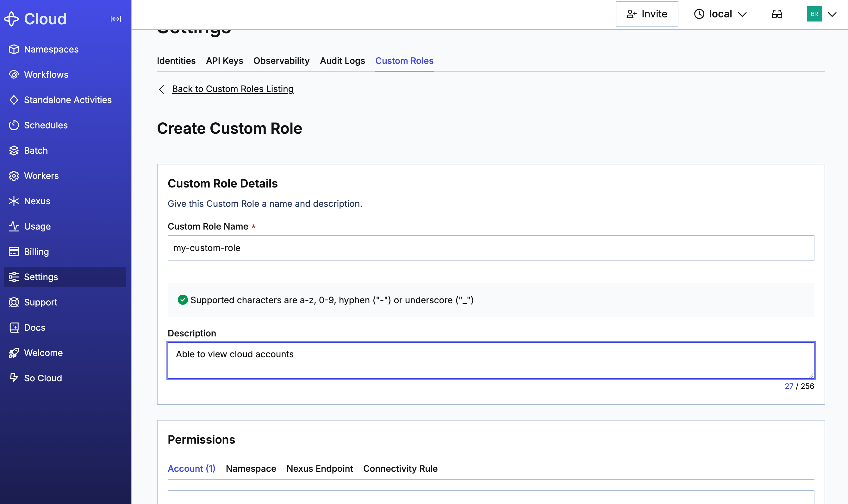Click the Nexus asterisk icon
This screenshot has width=848, height=504.
pos(14,201)
